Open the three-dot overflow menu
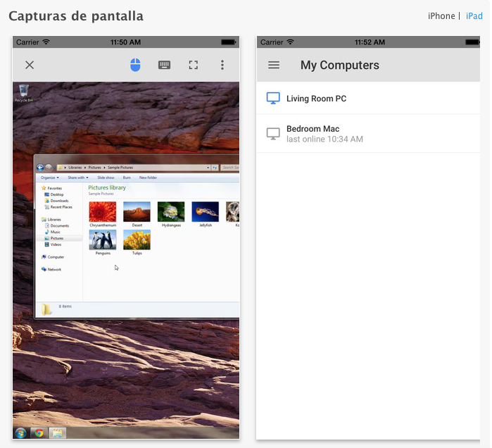The image size is (492, 448). (222, 65)
